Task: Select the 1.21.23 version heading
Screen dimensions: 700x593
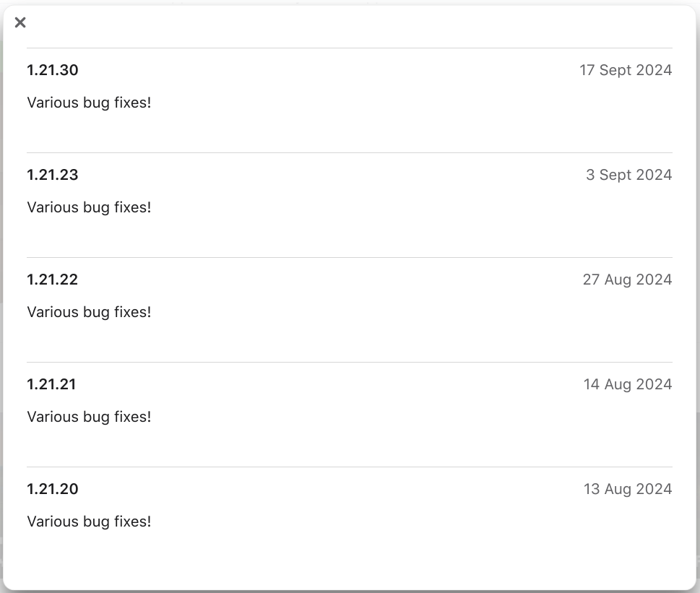Action: pos(53,175)
